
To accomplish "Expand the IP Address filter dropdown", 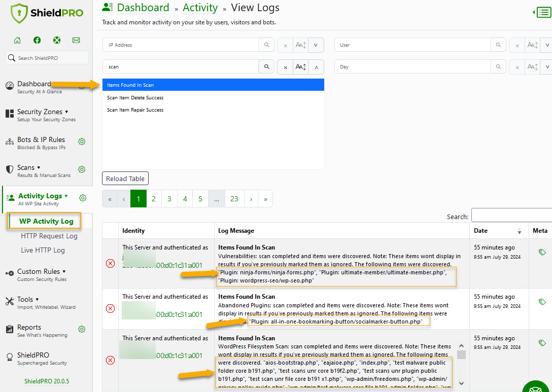I will tap(316, 46).
